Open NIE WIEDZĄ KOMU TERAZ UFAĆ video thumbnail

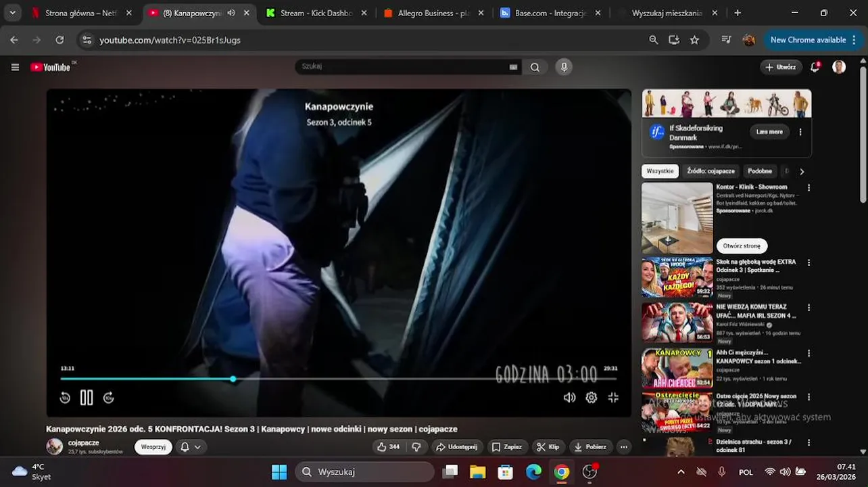tap(677, 322)
